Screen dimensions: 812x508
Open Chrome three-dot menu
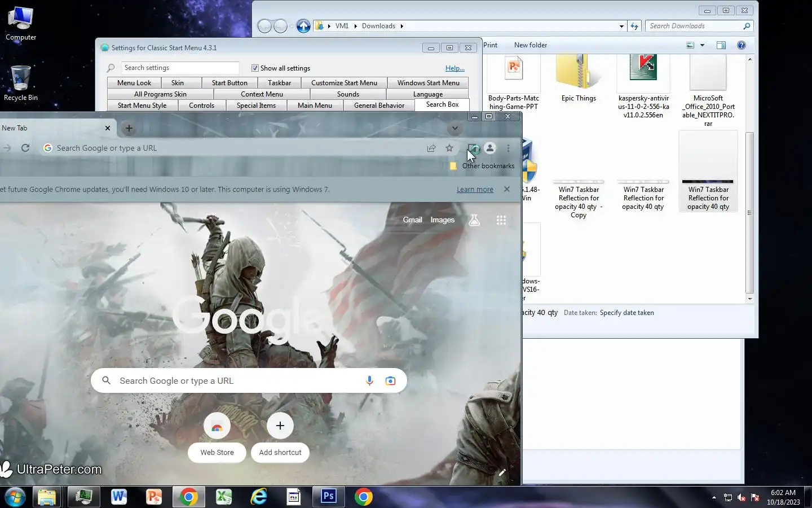tap(508, 148)
